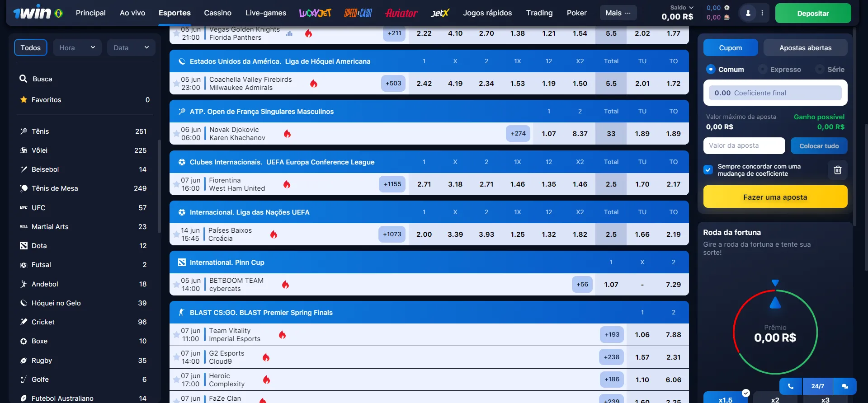The image size is (868, 403).
Task: Select the Todos filter button
Action: pyautogui.click(x=30, y=47)
